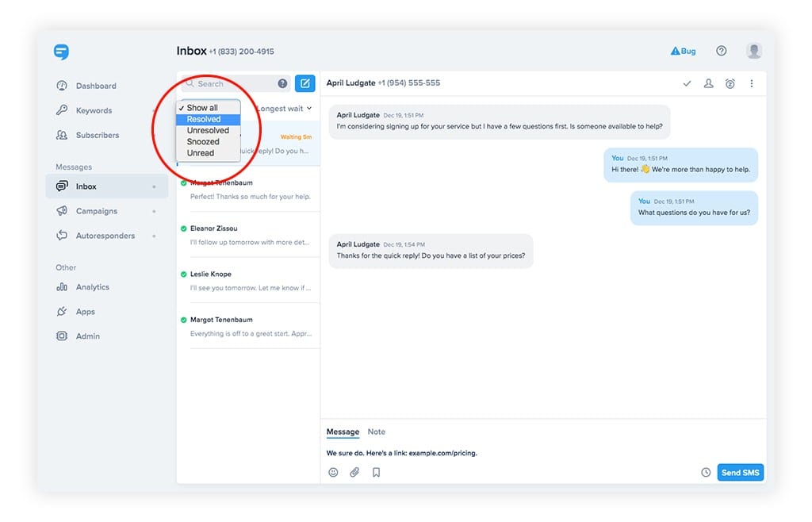Attach a file using the paperclip icon
The image size is (812, 522).
coord(354,472)
